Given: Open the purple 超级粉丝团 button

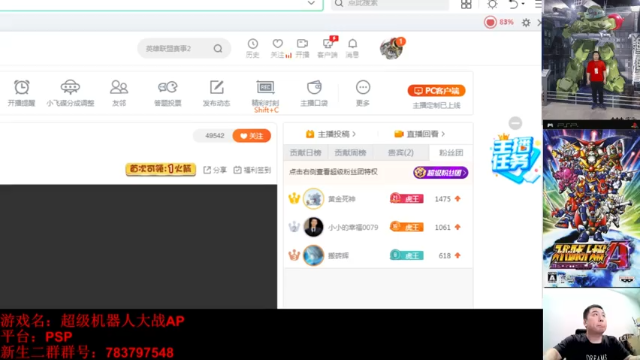Looking at the screenshot, I should coord(440,173).
